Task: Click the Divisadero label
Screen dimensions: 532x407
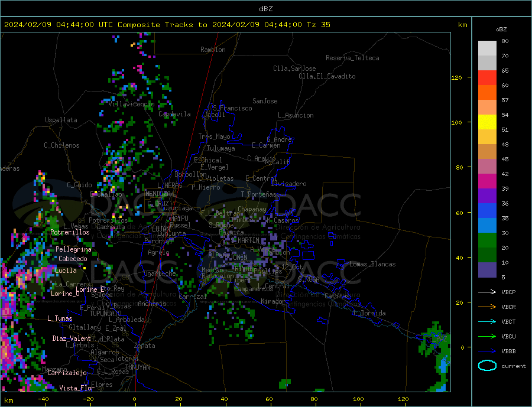Action: point(288,184)
